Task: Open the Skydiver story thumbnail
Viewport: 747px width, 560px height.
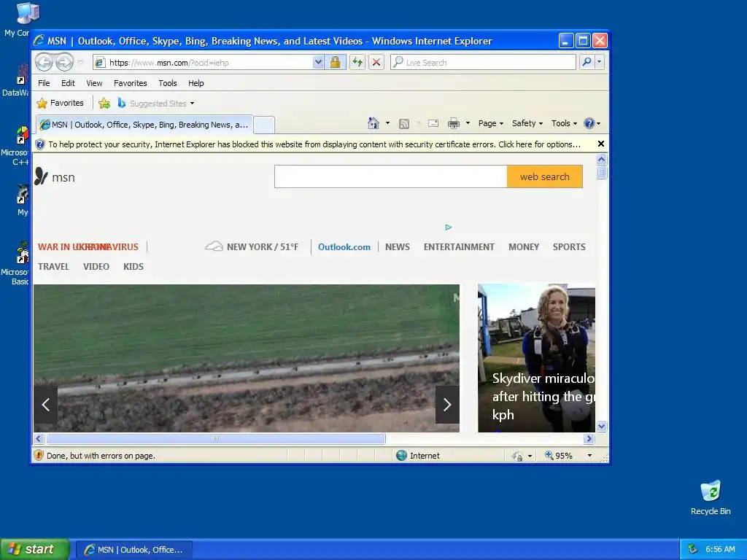Action: [536, 358]
